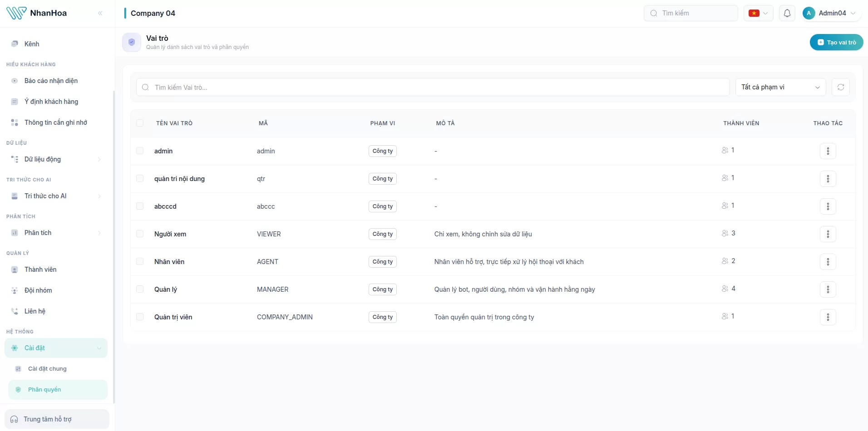Open the Kênh sidebar item
This screenshot has height=431, width=868.
56,44
